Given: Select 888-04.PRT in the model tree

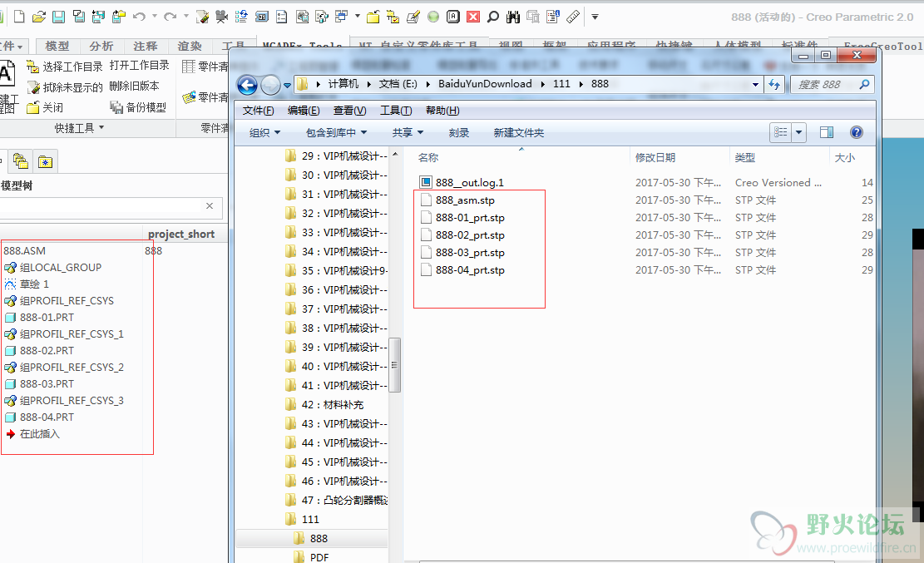Looking at the screenshot, I should pos(39,417).
